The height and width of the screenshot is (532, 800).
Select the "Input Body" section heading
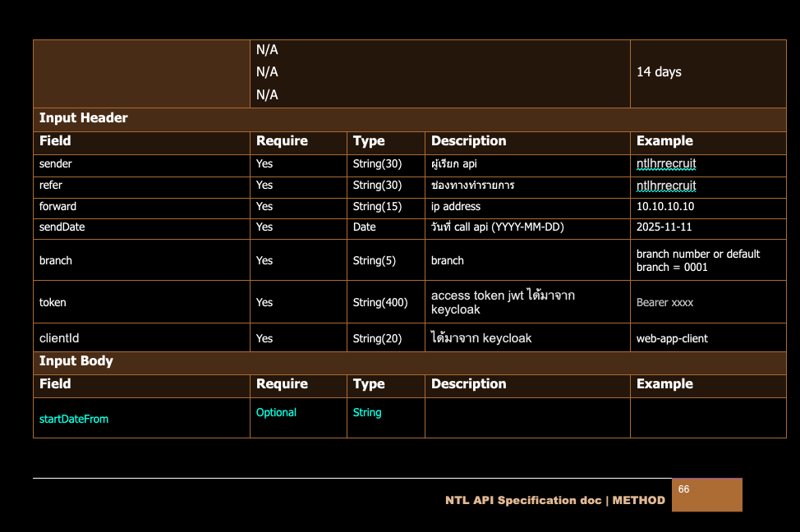76,361
